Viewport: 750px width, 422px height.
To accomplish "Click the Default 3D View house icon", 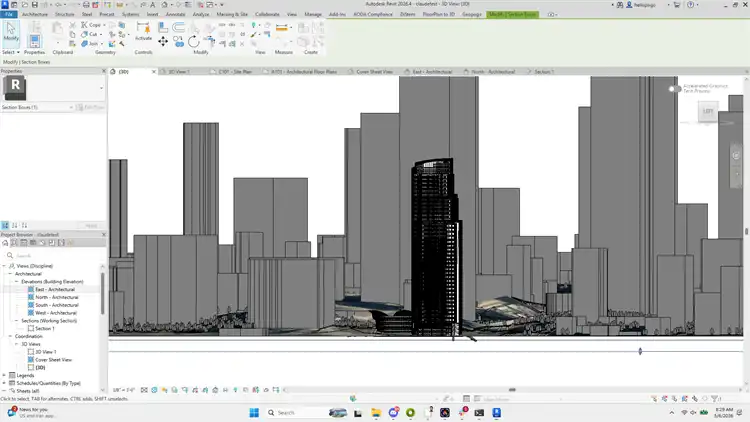I will point(165,5).
